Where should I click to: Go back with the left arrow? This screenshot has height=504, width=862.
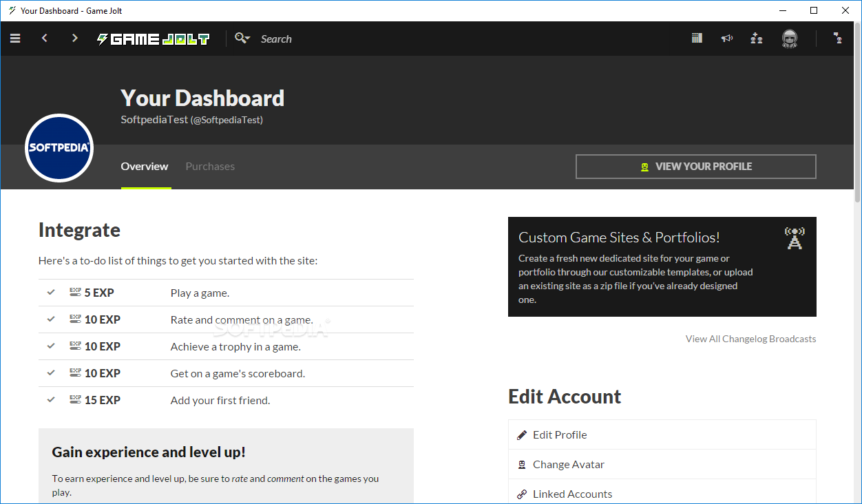pos(45,39)
